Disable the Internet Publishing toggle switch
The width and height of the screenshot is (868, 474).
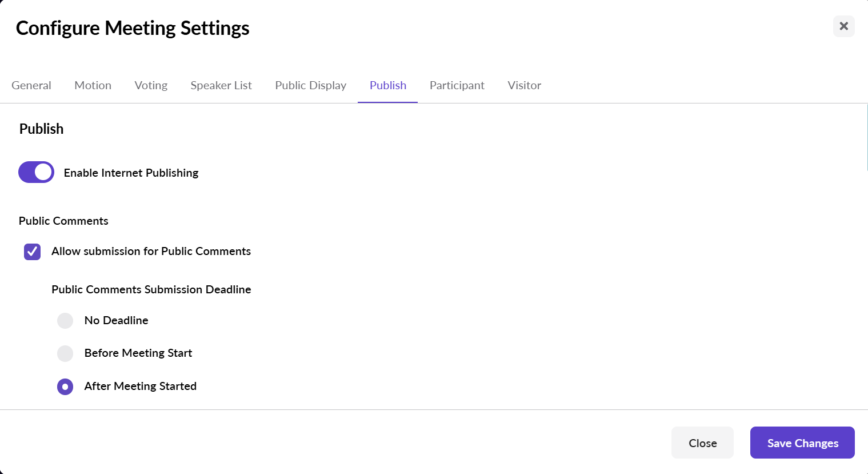(x=36, y=172)
